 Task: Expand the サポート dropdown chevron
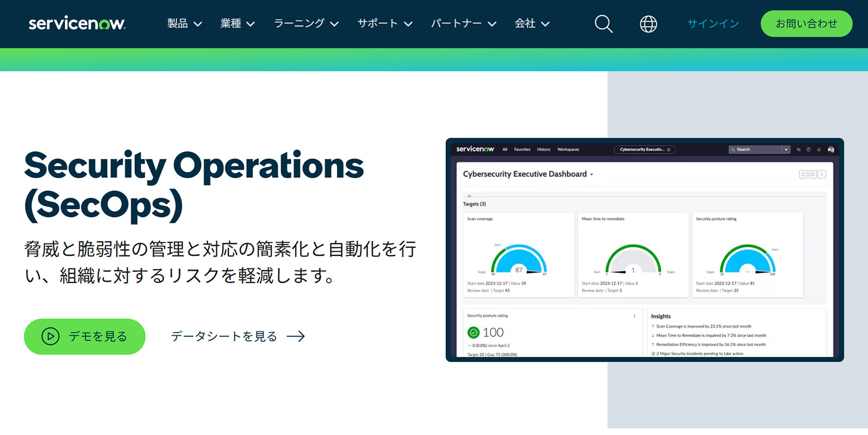(409, 24)
